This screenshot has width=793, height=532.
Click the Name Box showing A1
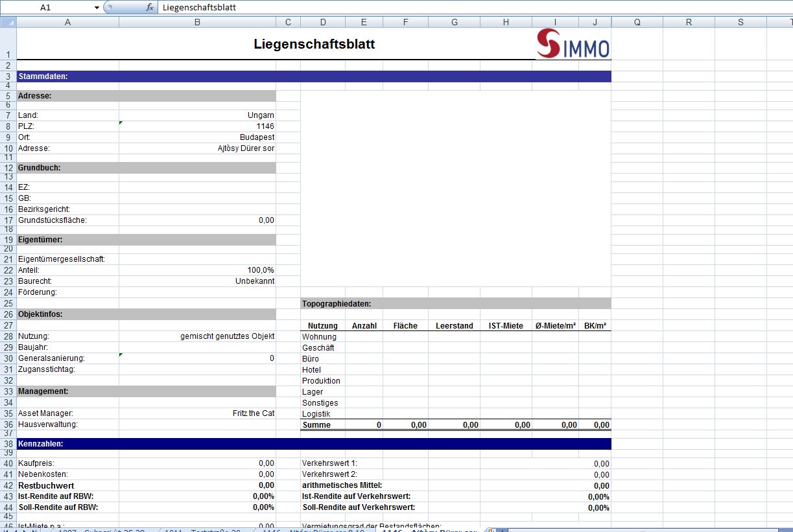(x=47, y=7)
